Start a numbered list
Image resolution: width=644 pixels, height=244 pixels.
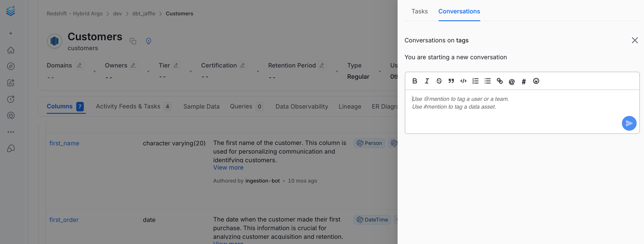click(475, 81)
